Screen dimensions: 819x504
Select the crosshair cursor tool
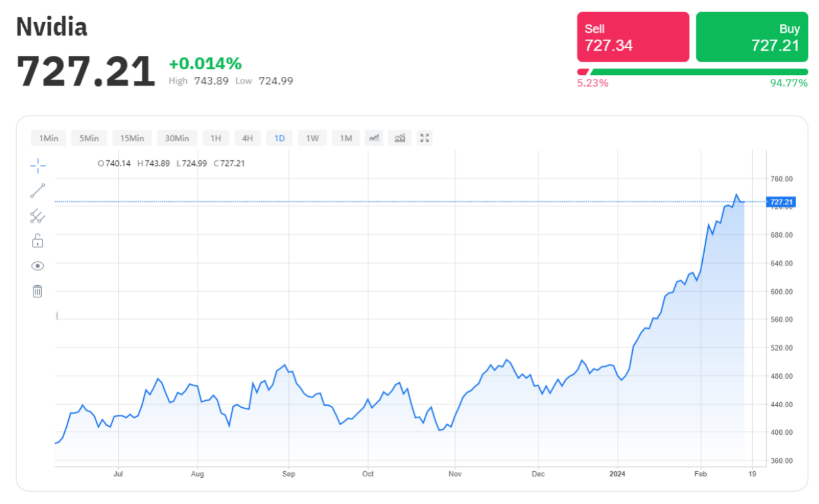pos(38,166)
